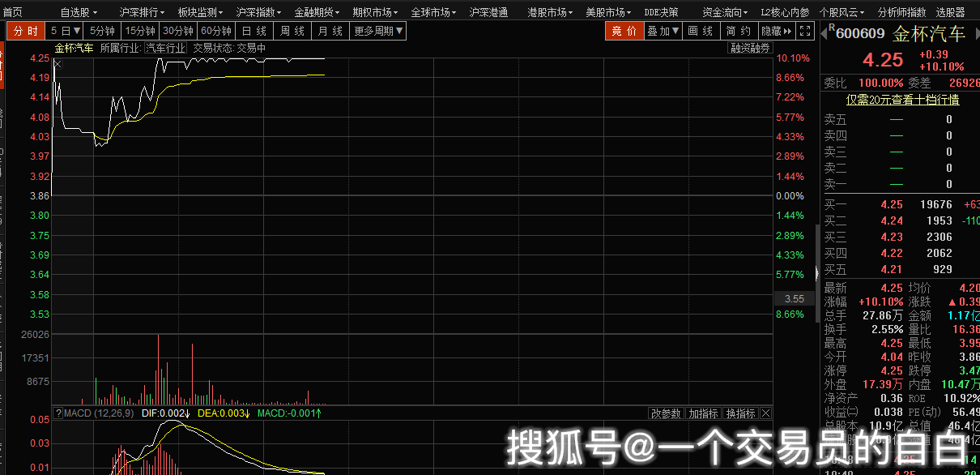Open the 港股市场 menu
Screen dimensions: 980x475
coord(550,12)
